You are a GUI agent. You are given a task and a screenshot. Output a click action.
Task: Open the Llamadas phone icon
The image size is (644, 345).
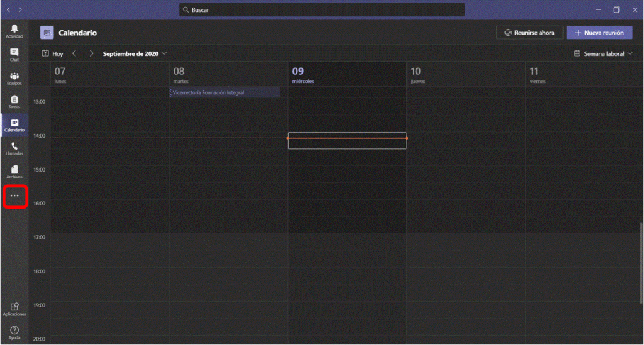(x=14, y=148)
